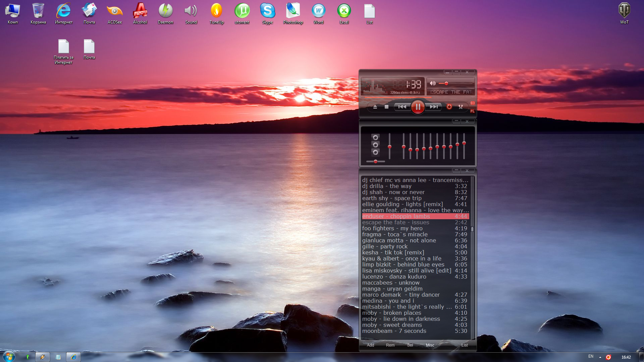Click the bottom circular equalizer button

coord(375,152)
